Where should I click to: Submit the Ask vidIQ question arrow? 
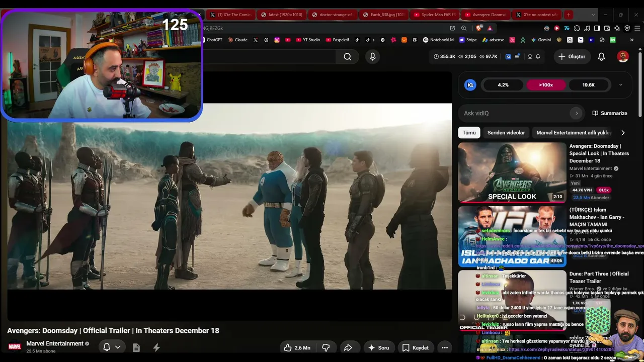(x=577, y=113)
